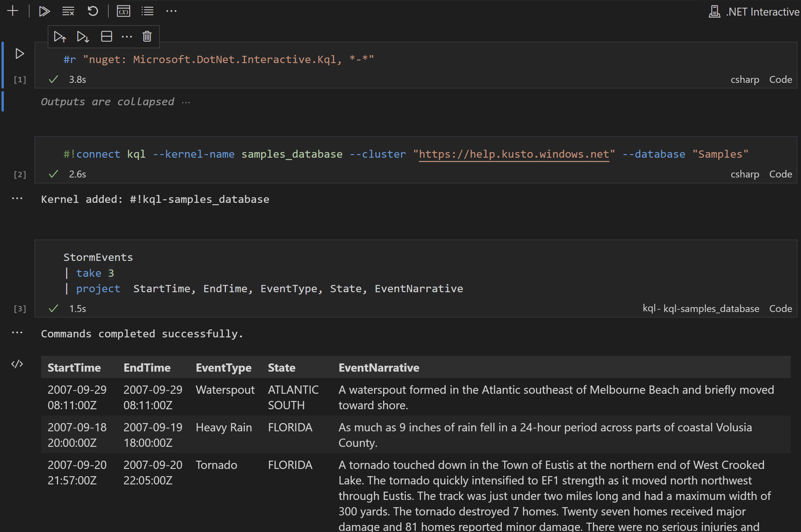Viewport: 801px width, 532px height.
Task: Select the Heavy Rain event cell
Action: coord(224,427)
